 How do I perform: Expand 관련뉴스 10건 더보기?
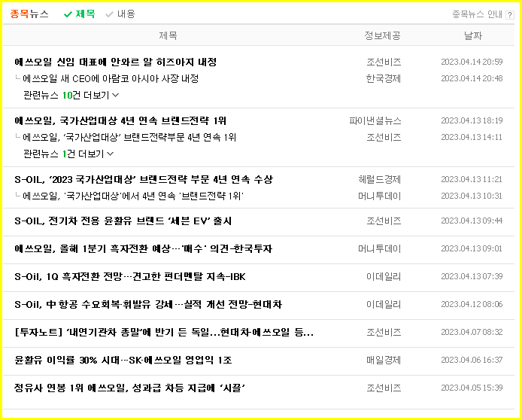(x=71, y=96)
